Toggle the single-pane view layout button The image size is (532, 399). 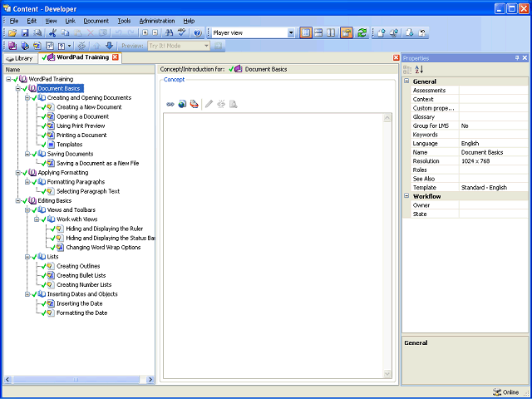click(x=306, y=33)
